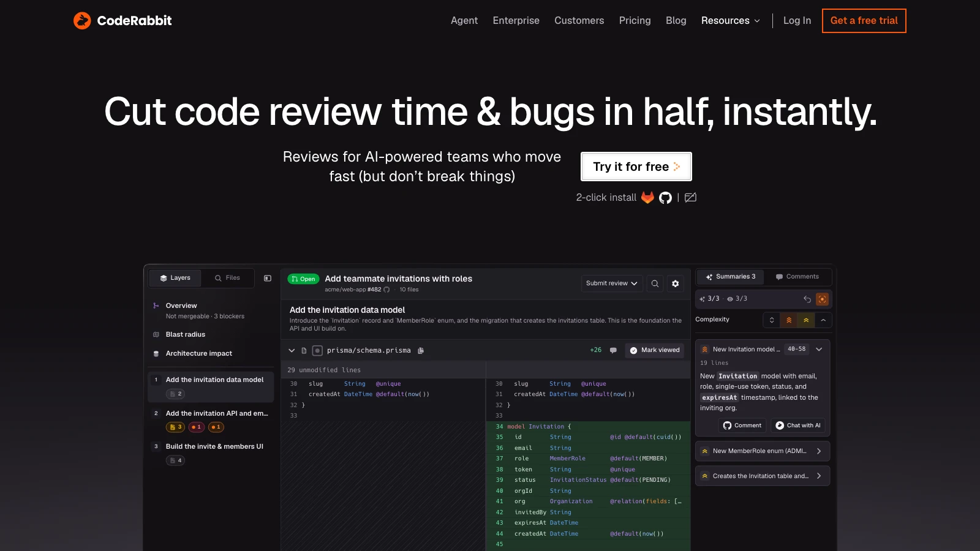Click the undo arrow icon in summaries bar
Screen dimensions: 980x551
(807, 299)
